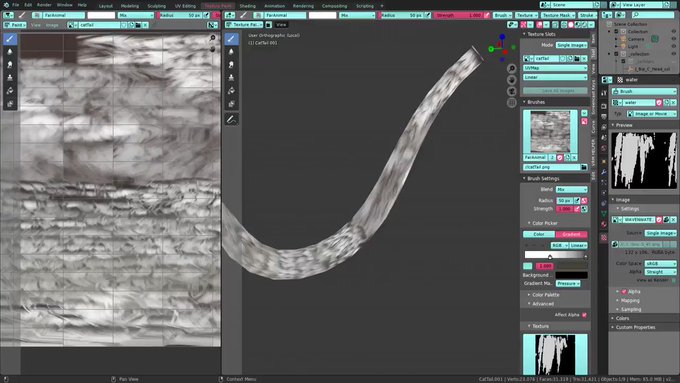
Task: Select the Soften tool in image editor
Action: (10, 52)
